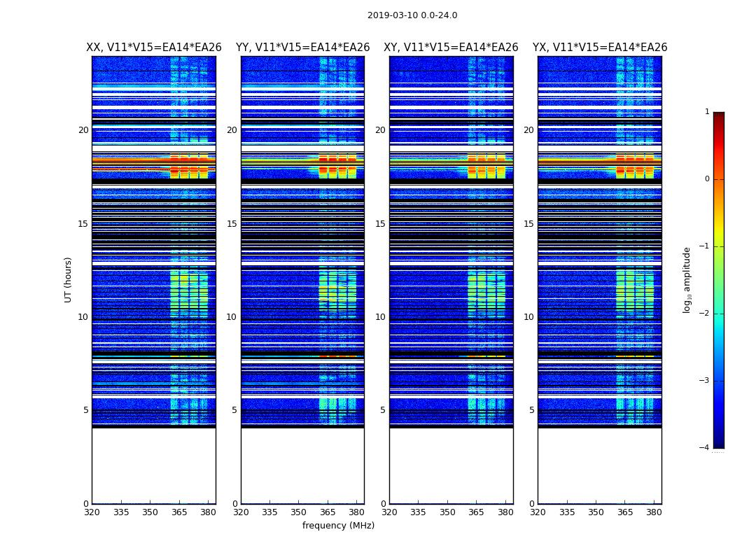
Task: Click the XY panel title text
Action: (x=451, y=48)
